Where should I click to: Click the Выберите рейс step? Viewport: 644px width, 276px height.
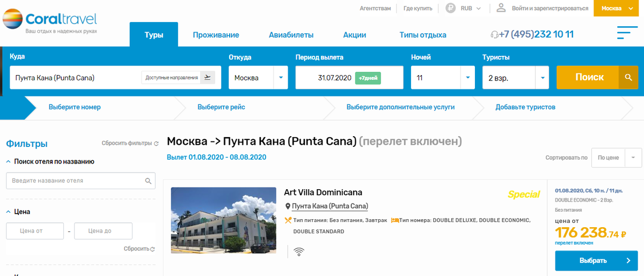tap(221, 107)
